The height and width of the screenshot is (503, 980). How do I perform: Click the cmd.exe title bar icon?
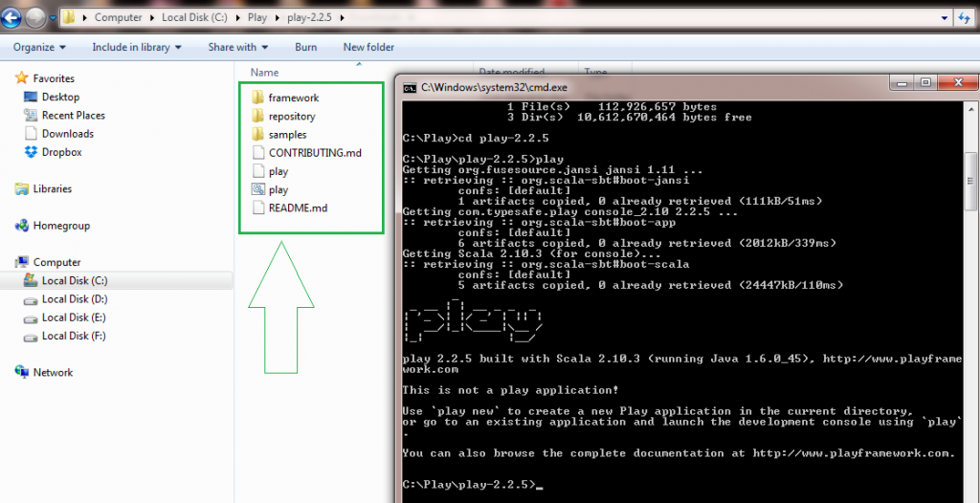(410, 87)
